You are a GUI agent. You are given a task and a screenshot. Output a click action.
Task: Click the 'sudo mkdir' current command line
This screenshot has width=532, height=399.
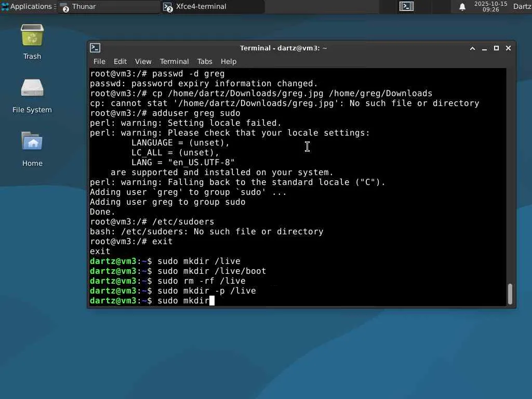(152, 301)
